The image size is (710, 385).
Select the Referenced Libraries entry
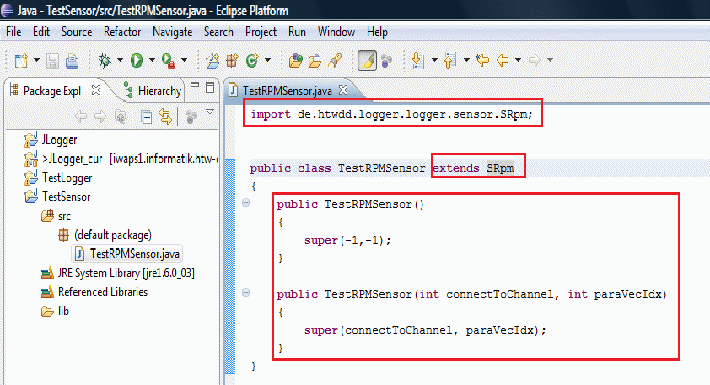tap(95, 292)
